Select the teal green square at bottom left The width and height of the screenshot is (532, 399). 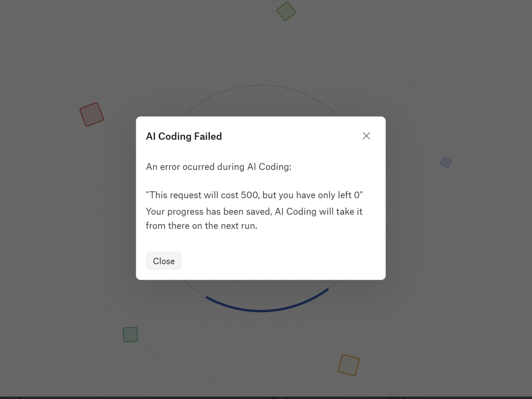(130, 334)
